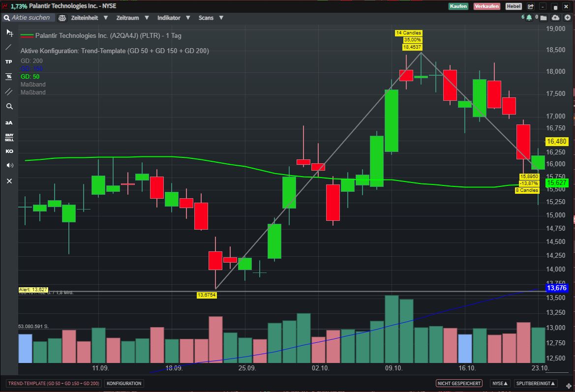Toggle the GD: 200 indicator label
Image resolution: width=575 pixels, height=392 pixels.
click(x=31, y=61)
